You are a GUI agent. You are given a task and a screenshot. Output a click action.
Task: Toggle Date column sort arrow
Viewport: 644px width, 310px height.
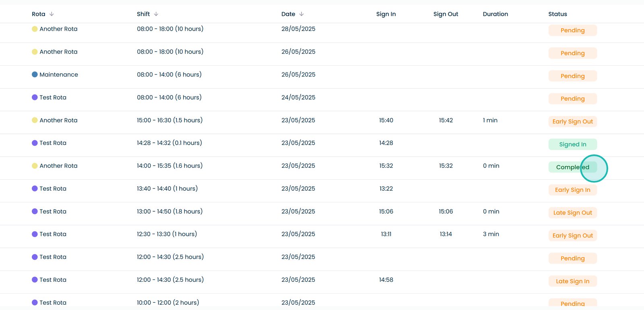click(301, 14)
